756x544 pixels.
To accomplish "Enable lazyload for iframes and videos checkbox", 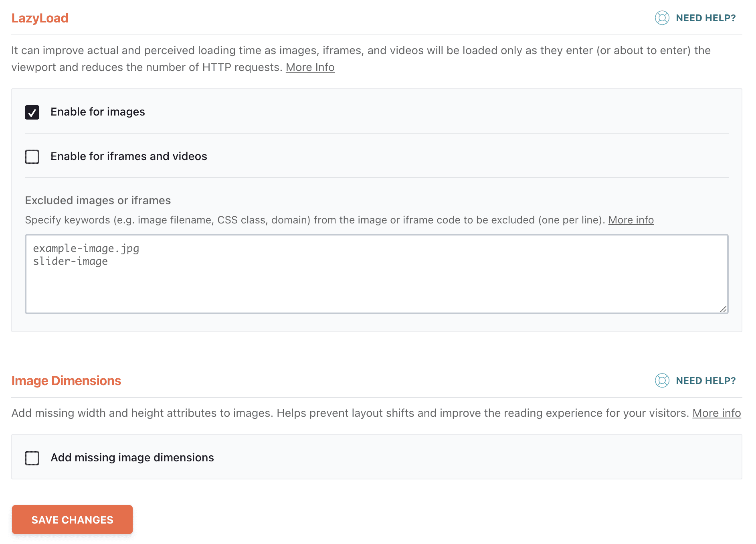I will point(32,156).
